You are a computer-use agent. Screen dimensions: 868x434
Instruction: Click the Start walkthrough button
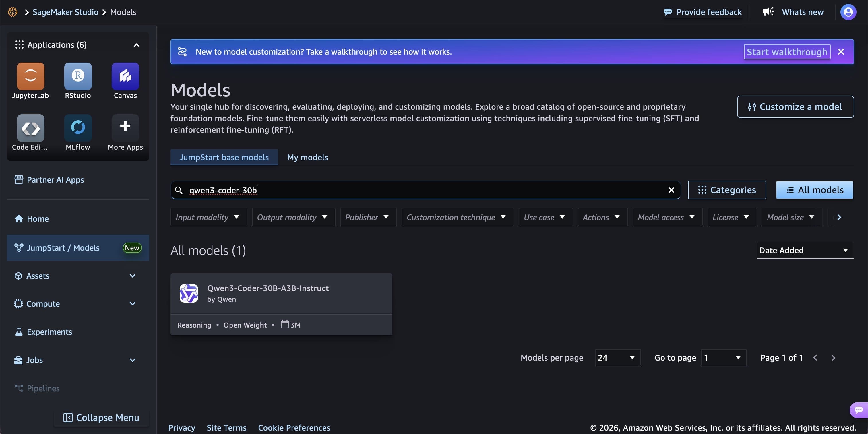787,52
